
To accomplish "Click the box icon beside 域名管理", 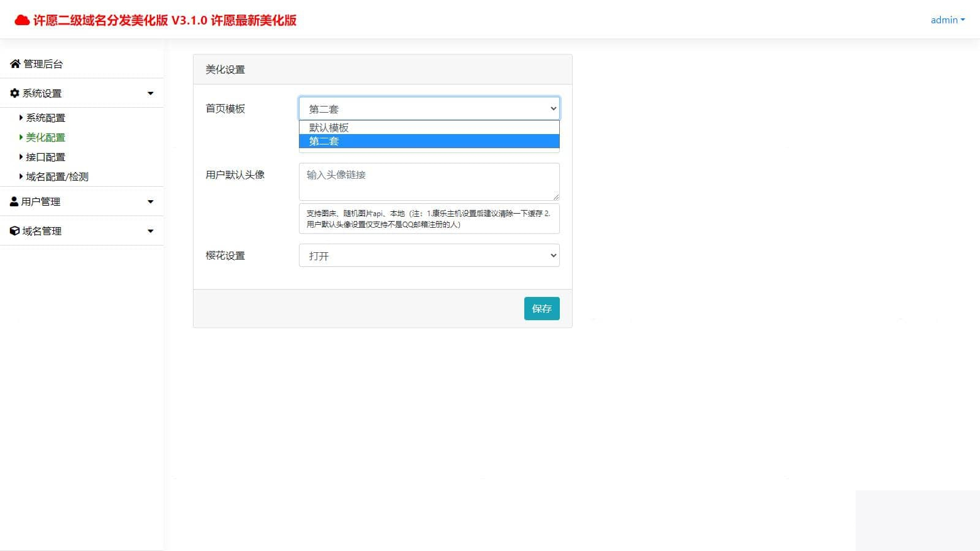I will pos(13,231).
